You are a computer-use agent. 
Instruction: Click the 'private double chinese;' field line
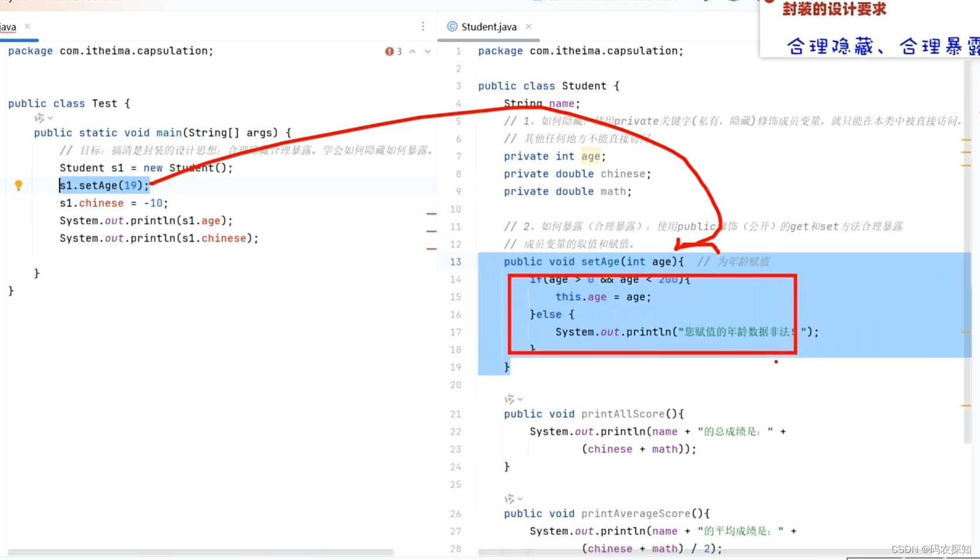click(x=577, y=174)
